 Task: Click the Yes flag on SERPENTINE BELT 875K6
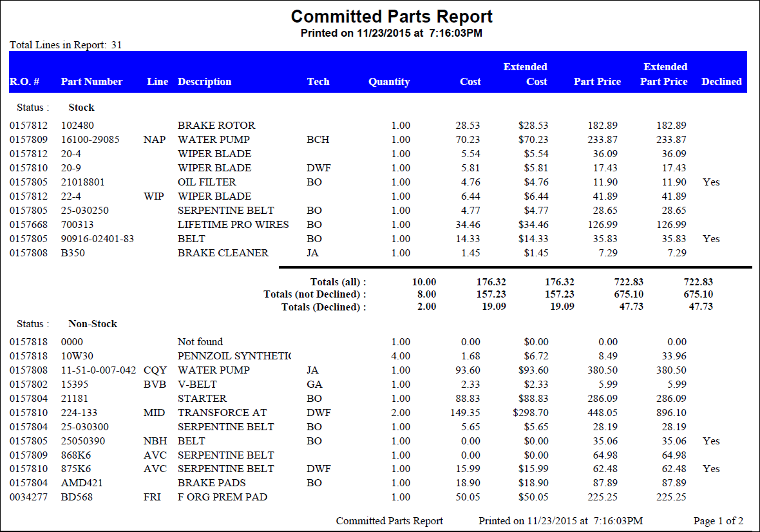711,468
